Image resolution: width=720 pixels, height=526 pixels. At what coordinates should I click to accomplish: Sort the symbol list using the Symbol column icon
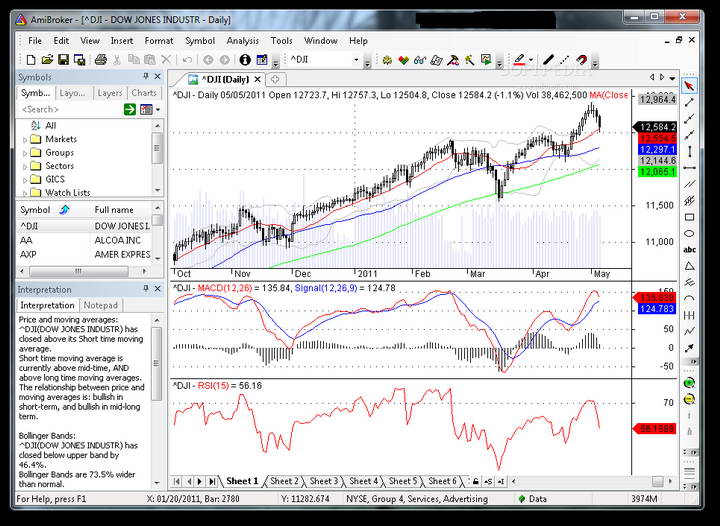point(65,210)
